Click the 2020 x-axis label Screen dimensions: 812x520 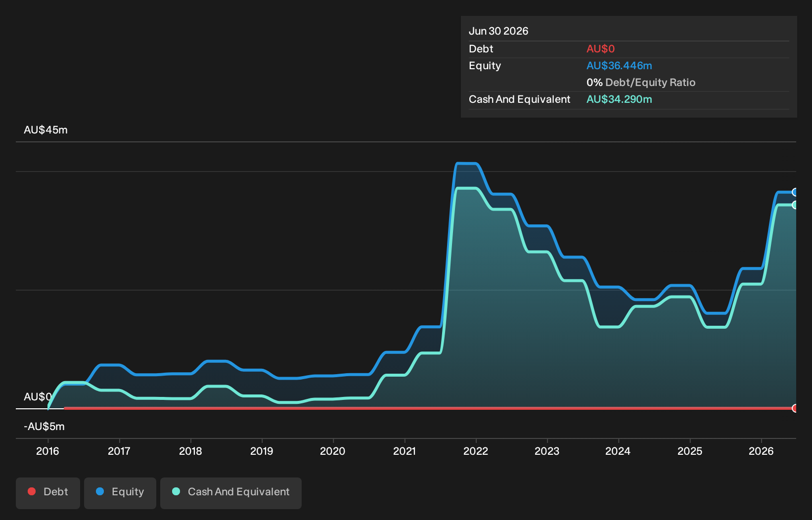(333, 451)
